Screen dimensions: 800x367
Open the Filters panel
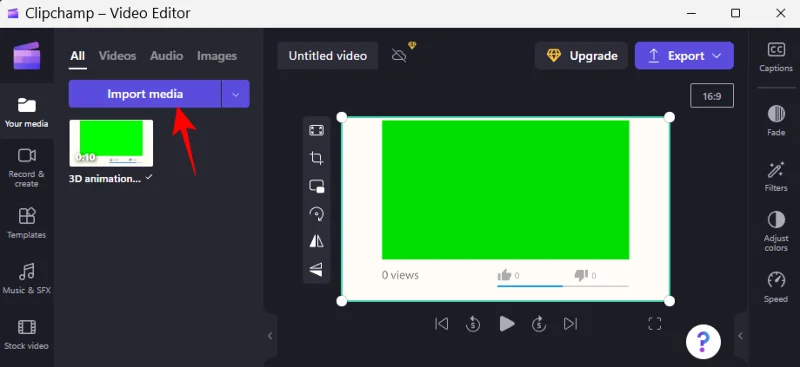pyautogui.click(x=776, y=176)
